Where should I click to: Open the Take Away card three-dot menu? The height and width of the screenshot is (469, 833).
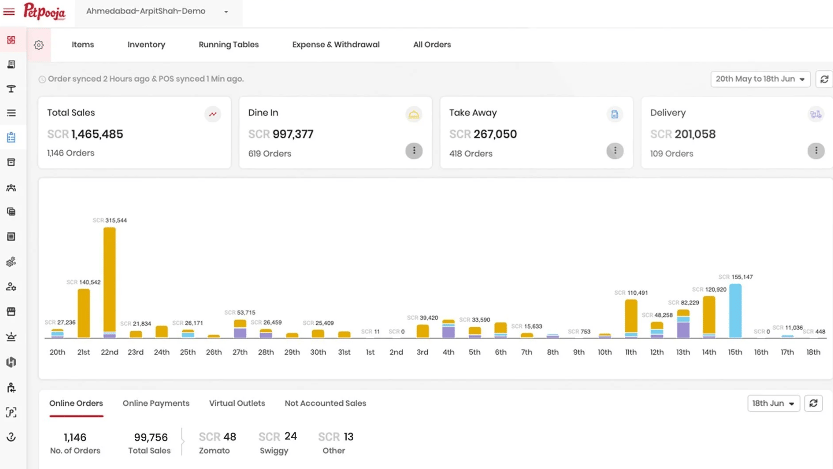point(615,151)
